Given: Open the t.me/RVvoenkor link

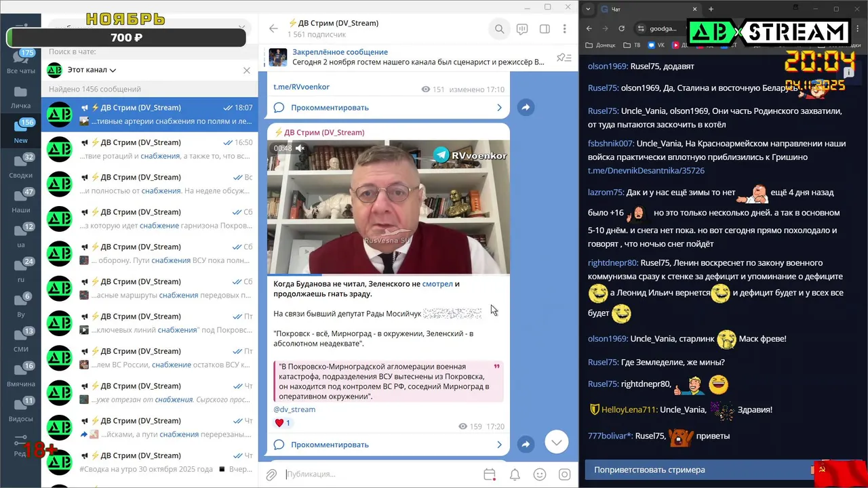Looking at the screenshot, I should click(x=301, y=87).
